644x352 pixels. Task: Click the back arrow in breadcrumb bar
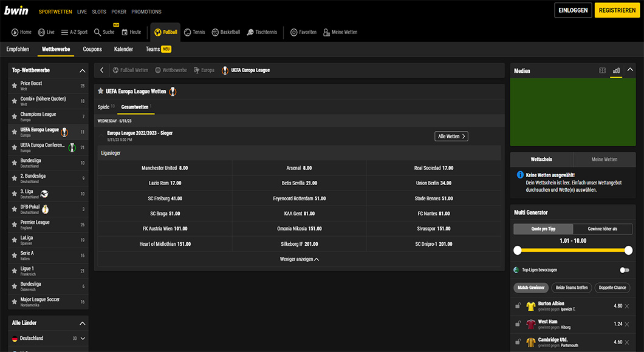(102, 70)
